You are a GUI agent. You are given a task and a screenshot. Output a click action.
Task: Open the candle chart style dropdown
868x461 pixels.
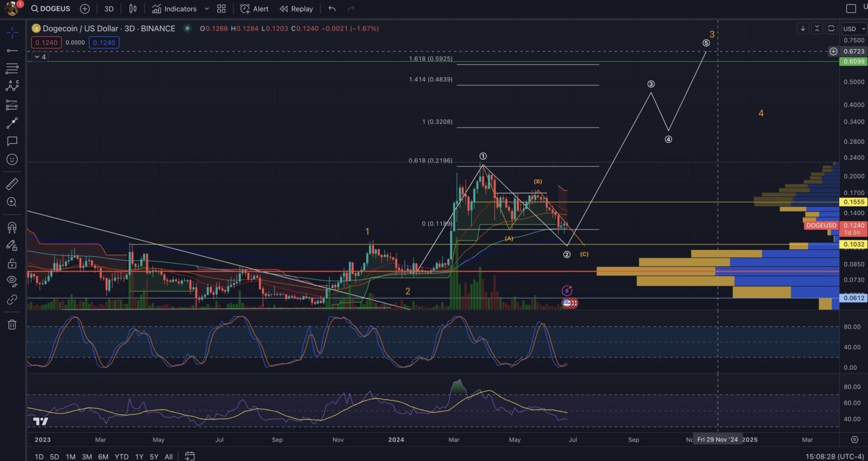[x=133, y=8]
